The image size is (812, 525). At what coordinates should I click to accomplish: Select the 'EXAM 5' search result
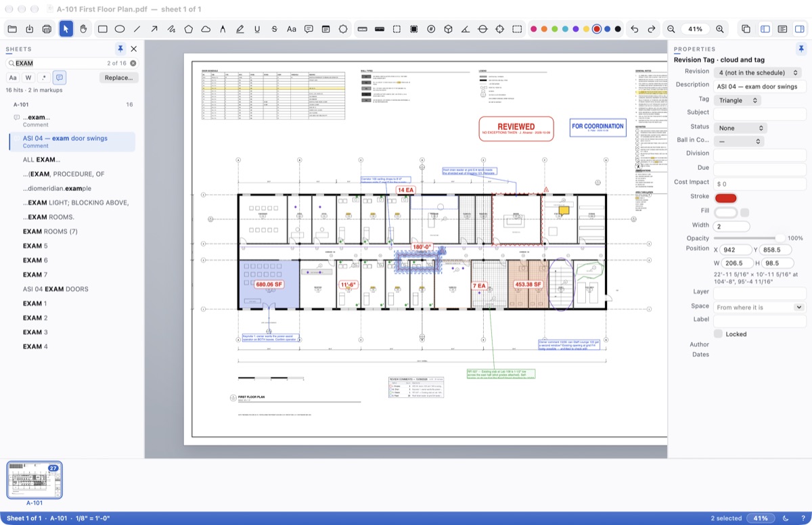pyautogui.click(x=35, y=246)
